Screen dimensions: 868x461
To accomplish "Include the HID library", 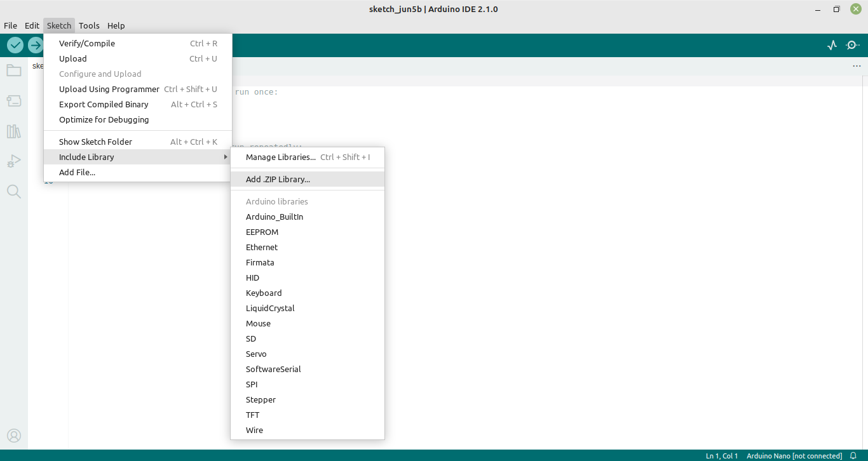I will [x=308, y=277].
